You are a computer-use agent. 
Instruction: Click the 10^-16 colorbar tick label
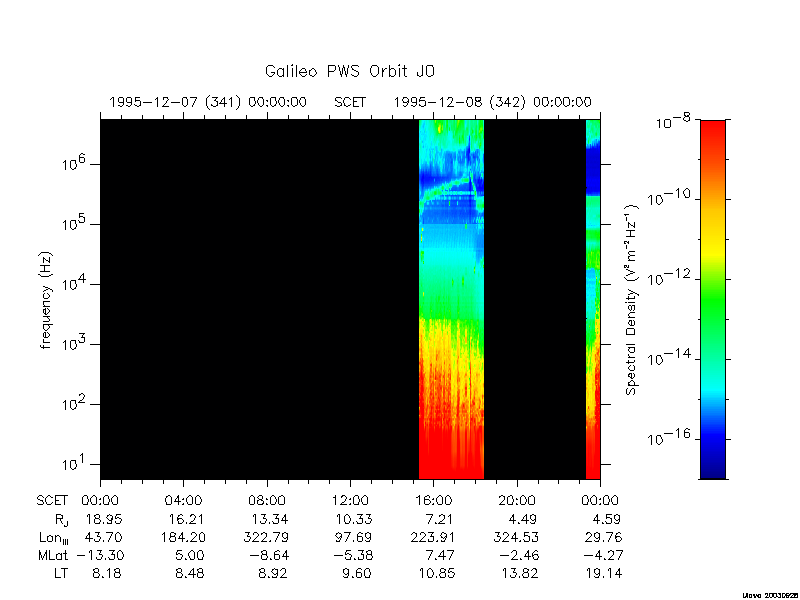tap(670, 437)
